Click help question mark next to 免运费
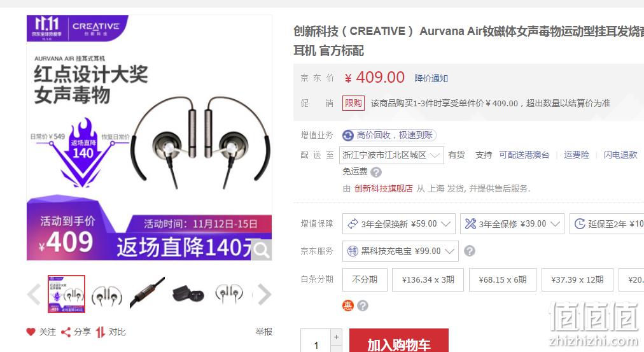644x352 pixels. (376, 172)
